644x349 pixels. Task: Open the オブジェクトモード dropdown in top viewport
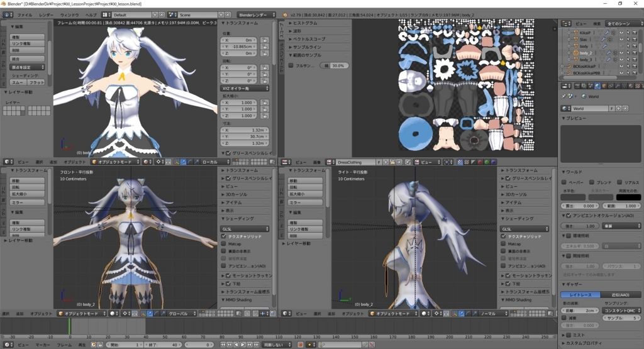coord(116,162)
